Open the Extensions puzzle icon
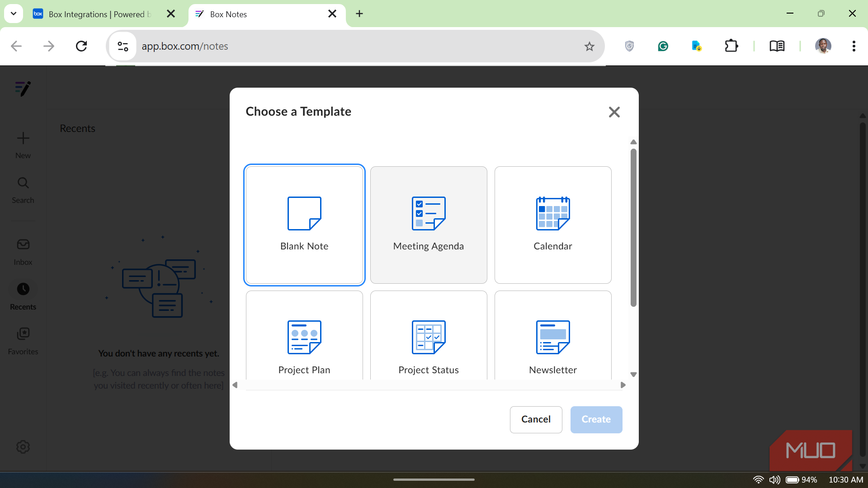The height and width of the screenshot is (488, 868). tap(731, 46)
